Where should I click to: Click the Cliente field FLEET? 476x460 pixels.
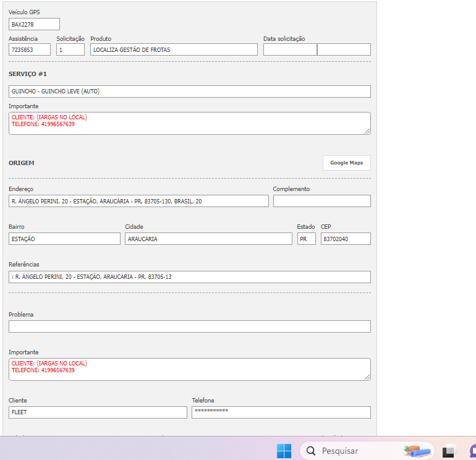(98, 412)
